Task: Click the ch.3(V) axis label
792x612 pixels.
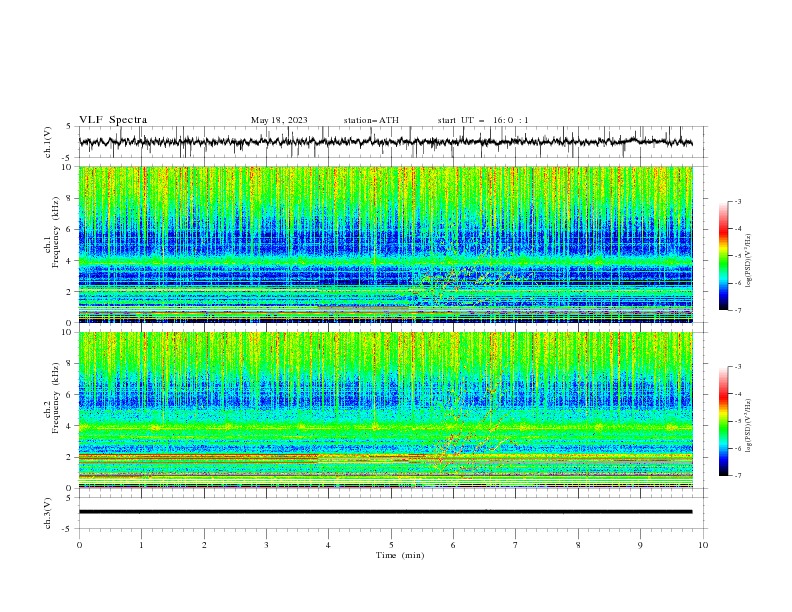Action: click(x=48, y=513)
